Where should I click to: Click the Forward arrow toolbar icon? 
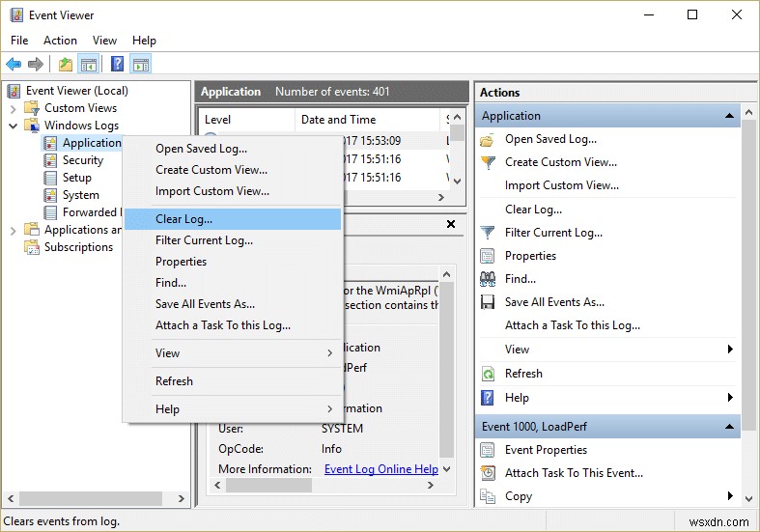coord(36,64)
